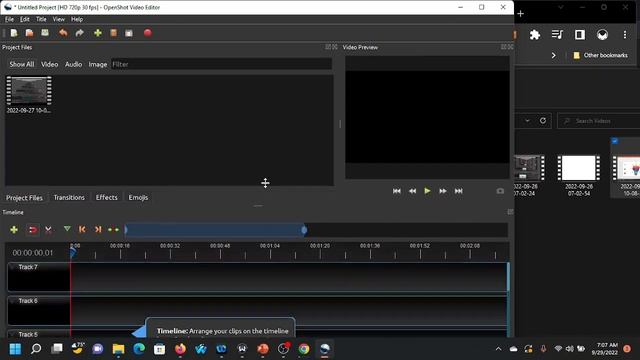
Task: Rewind the video preview
Action: (x=412, y=191)
